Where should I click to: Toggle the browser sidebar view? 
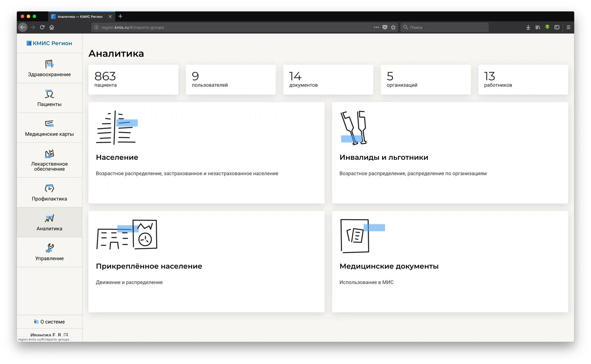[x=557, y=27]
